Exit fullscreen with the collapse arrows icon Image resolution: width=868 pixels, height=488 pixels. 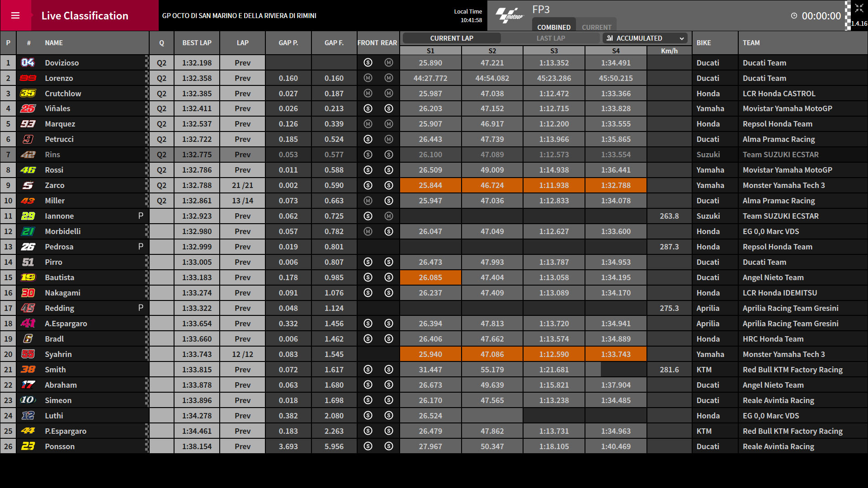point(859,8)
